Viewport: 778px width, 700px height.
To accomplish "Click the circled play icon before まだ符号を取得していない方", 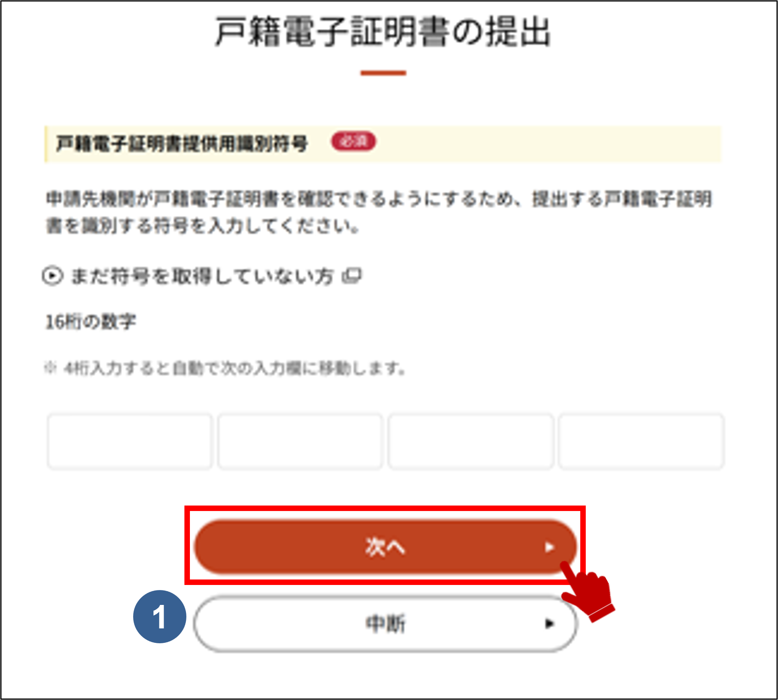I will 52,276.
